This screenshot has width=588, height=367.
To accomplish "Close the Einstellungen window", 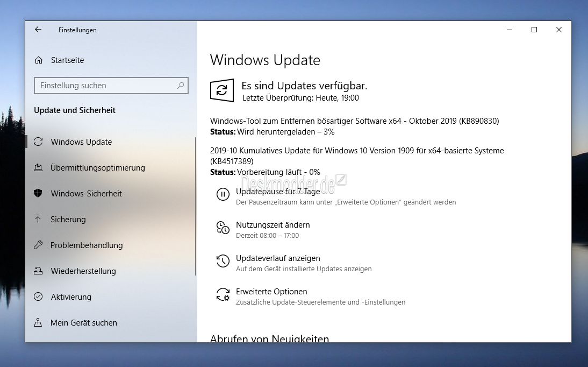I will pos(559,30).
